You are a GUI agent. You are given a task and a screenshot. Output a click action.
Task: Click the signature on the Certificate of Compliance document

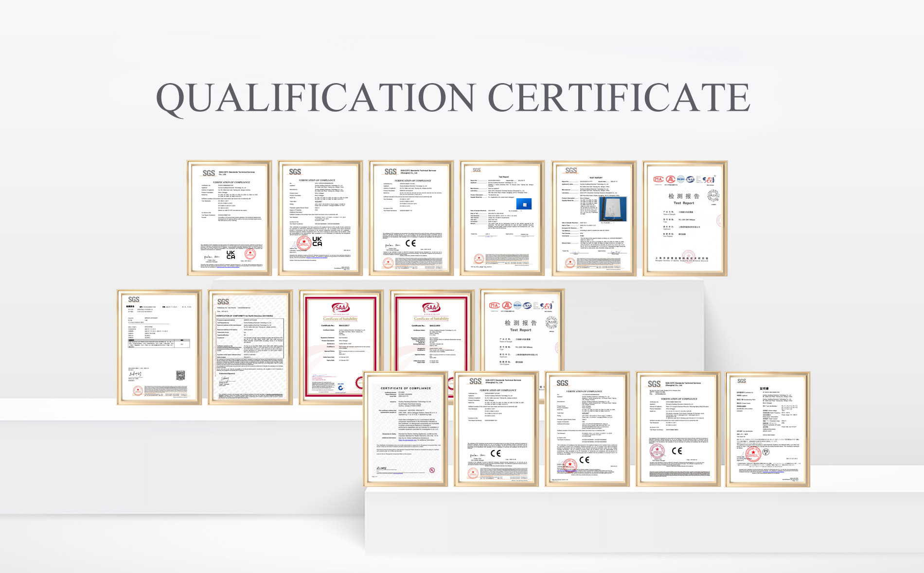(382, 469)
